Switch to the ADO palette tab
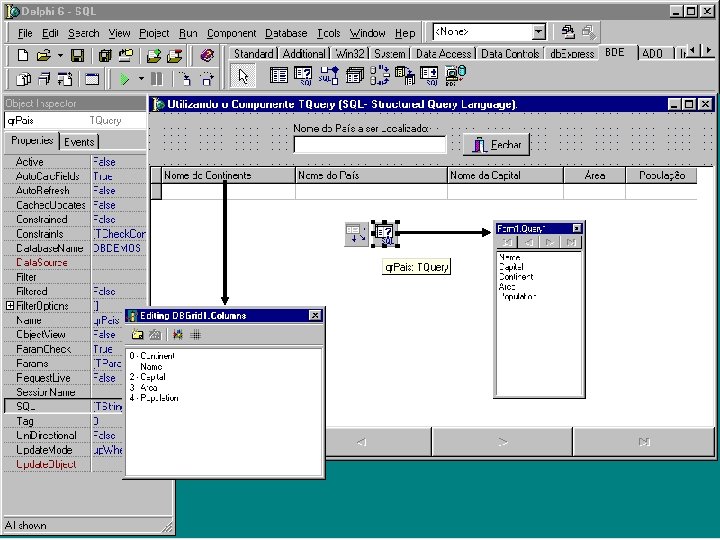 [652, 54]
